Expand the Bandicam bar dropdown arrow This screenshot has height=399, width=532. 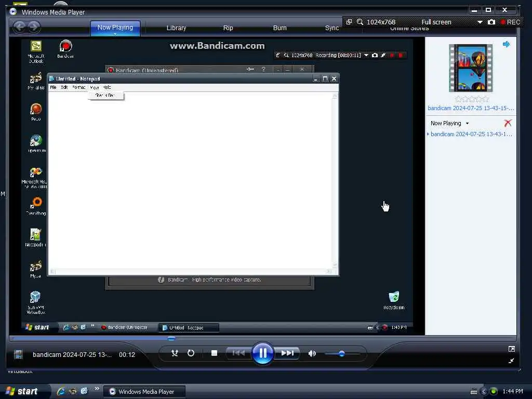pyautogui.click(x=480, y=22)
